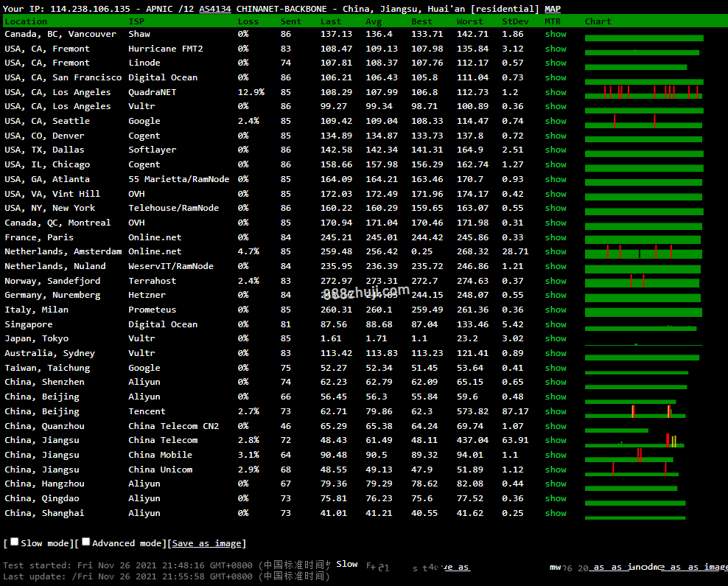Show MTR for Los Angeles Vultr
This screenshot has height=586, width=728.
556,106
